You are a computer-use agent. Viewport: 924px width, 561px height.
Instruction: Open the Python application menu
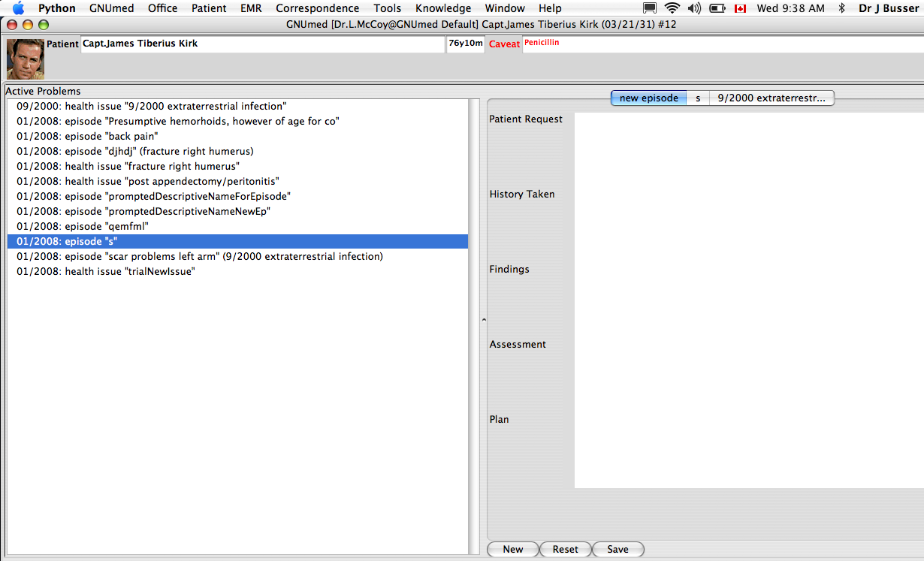[57, 8]
